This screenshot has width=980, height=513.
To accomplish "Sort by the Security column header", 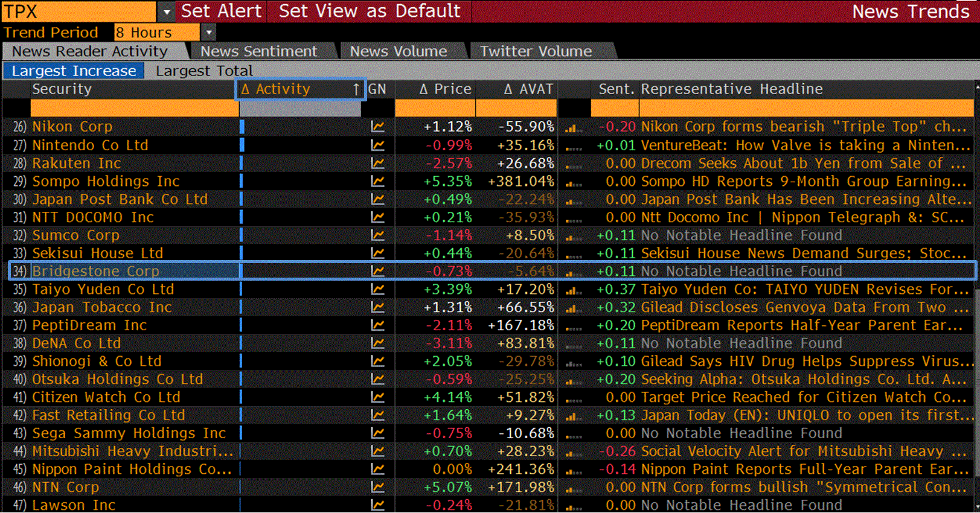I will pos(133,89).
